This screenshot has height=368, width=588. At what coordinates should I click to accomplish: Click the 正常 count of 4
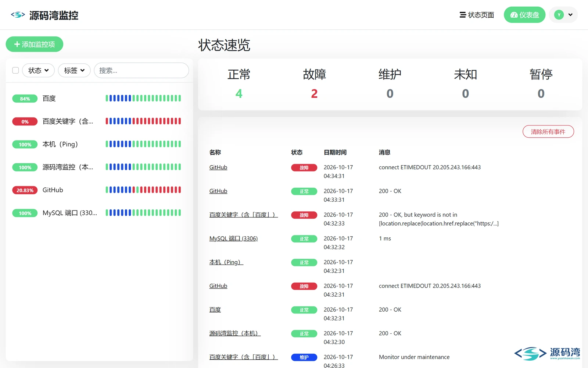click(239, 94)
